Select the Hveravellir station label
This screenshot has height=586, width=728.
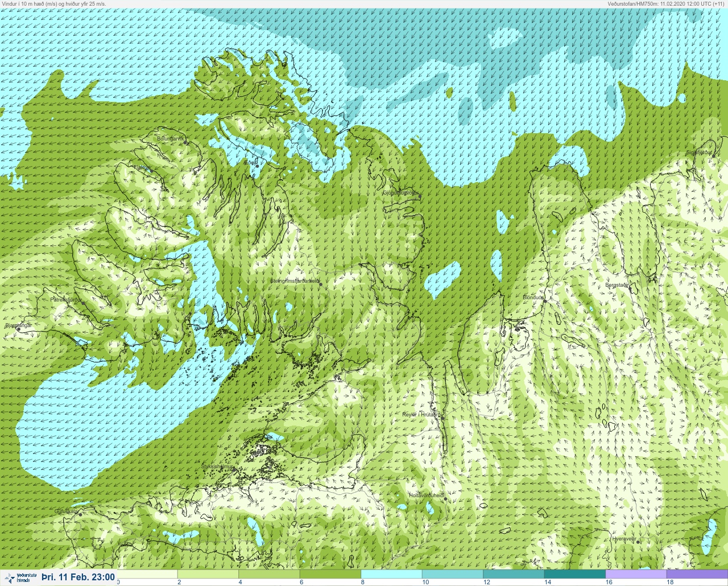tap(624, 538)
